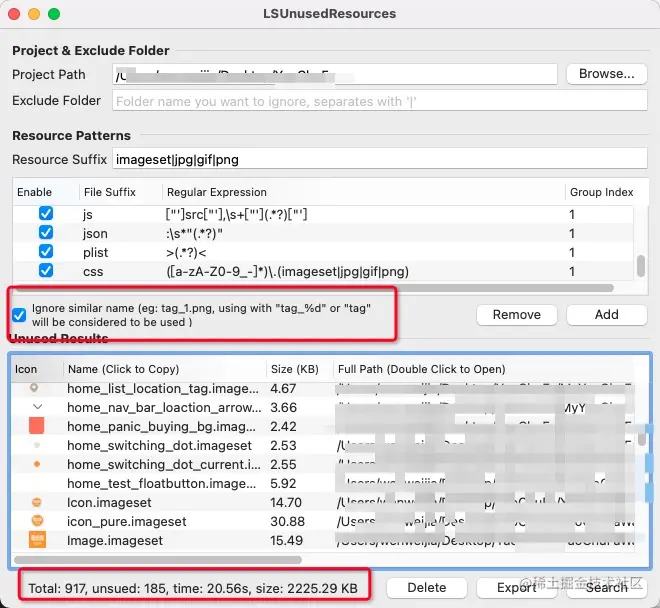Screen dimensions: 660x608
Task: Click the plist file suffix cell
Action: pyautogui.click(x=96, y=253)
